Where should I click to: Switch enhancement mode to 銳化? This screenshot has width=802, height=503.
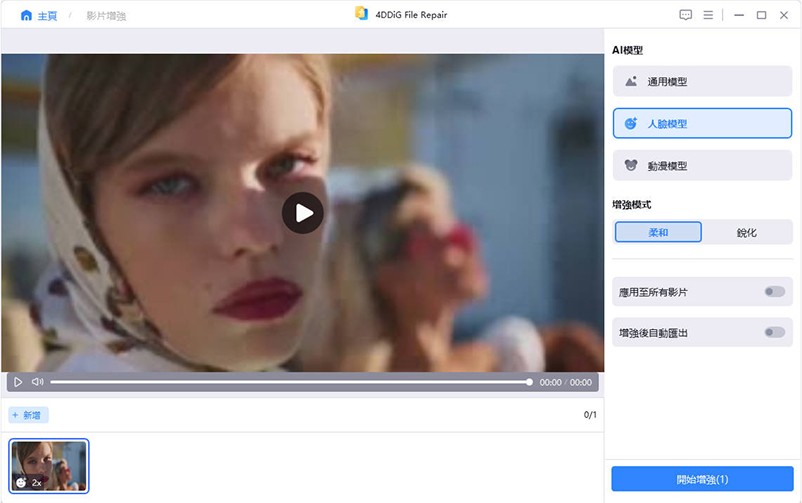tap(746, 232)
